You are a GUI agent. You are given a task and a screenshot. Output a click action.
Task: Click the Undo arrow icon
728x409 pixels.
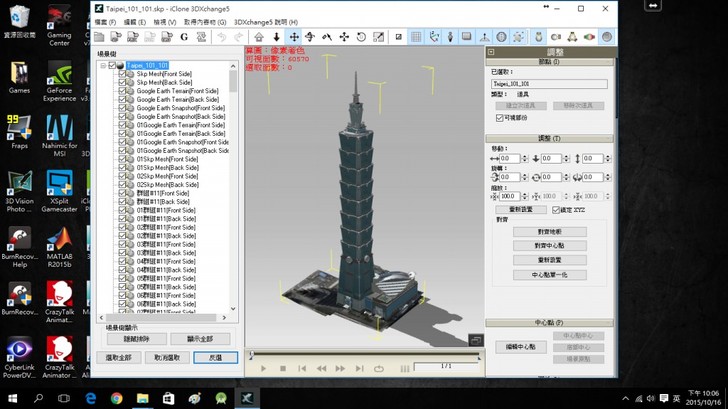[x=222, y=37]
